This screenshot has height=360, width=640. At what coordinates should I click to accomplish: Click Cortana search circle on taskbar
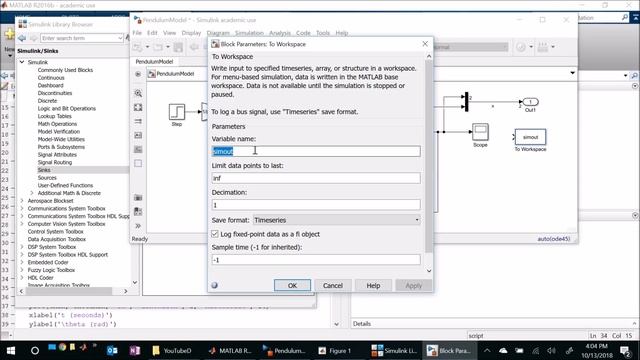[35, 350]
